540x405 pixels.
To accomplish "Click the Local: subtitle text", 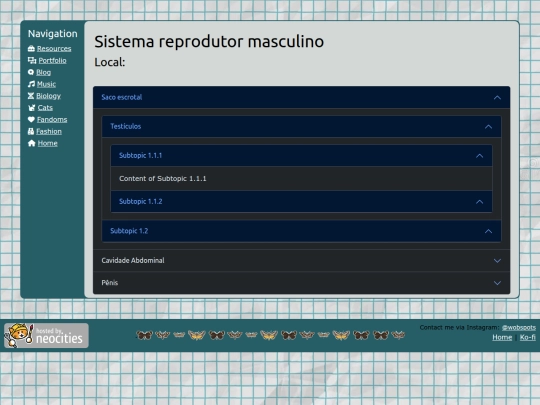I will pyautogui.click(x=110, y=62).
